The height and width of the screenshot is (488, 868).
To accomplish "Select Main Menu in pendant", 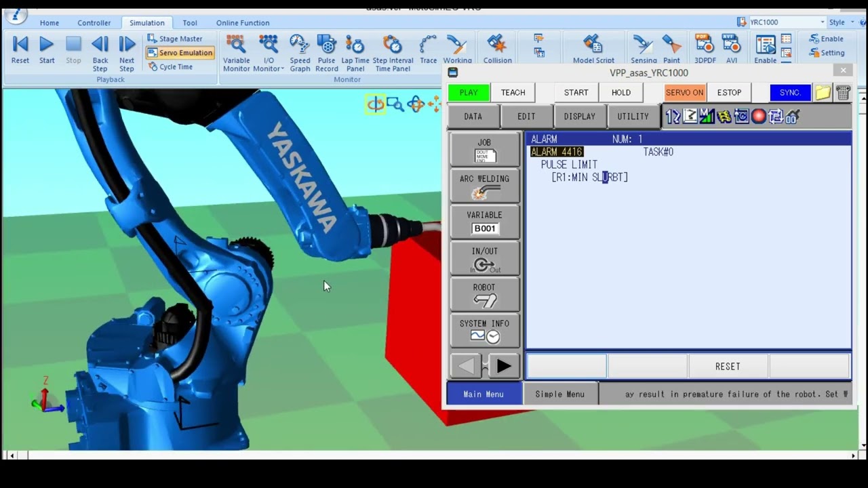I will (484, 394).
